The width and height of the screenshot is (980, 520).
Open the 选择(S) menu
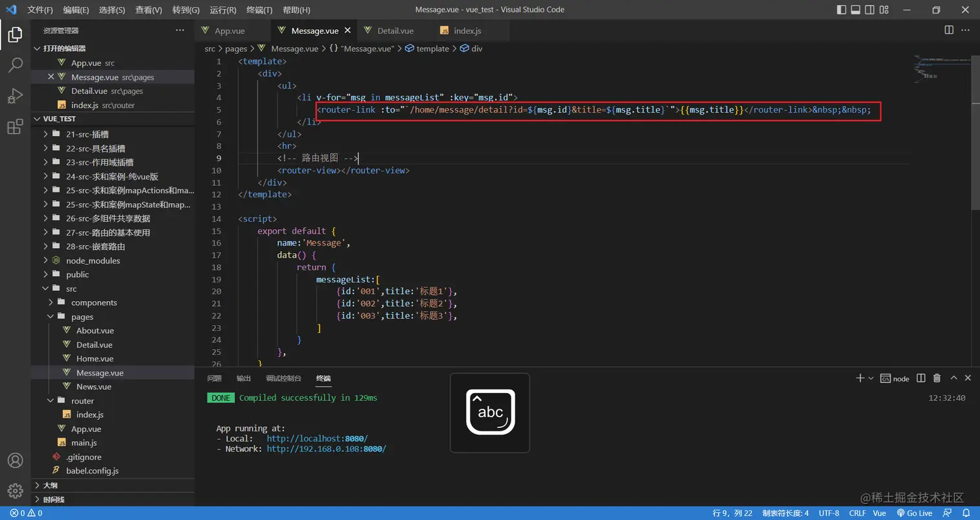(112, 10)
